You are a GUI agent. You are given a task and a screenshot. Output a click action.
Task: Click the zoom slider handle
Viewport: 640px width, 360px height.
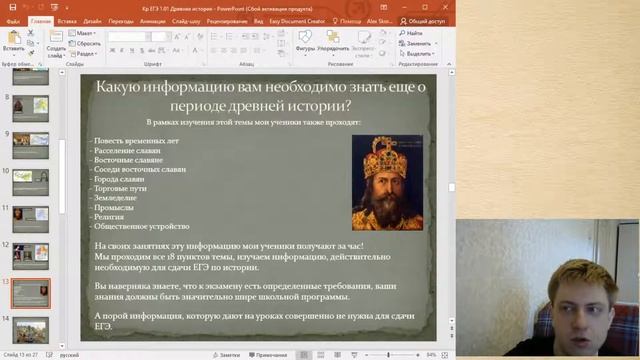[x=388, y=355]
